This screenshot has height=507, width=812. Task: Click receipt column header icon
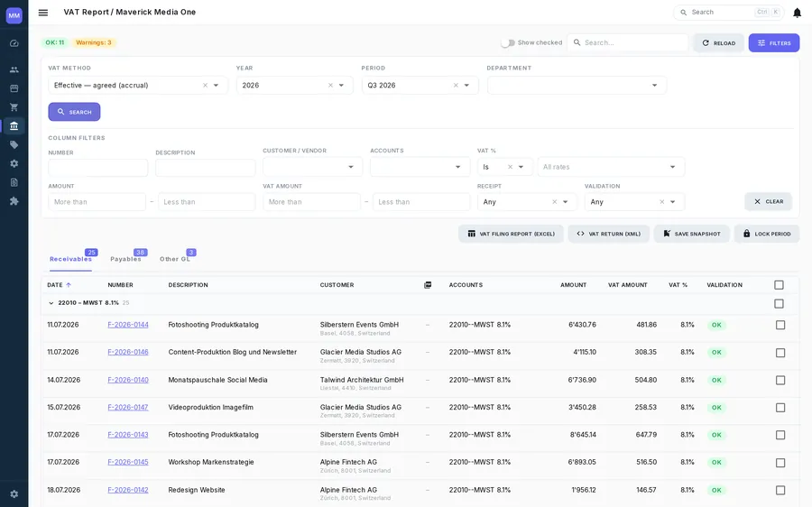(x=428, y=285)
